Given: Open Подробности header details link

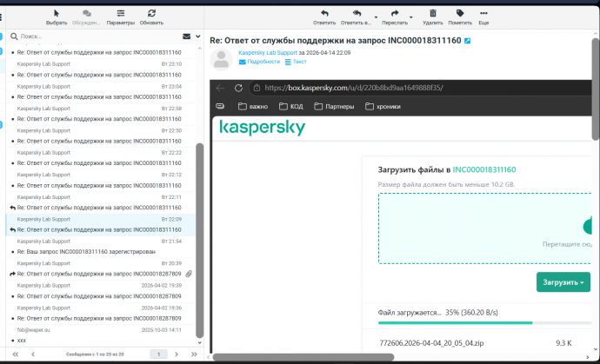Looking at the screenshot, I should (263, 62).
